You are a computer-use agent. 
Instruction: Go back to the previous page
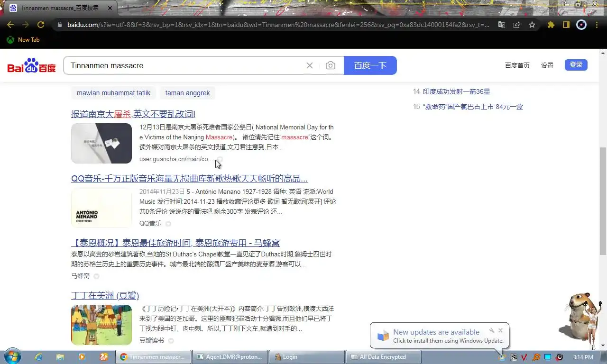pyautogui.click(x=10, y=25)
